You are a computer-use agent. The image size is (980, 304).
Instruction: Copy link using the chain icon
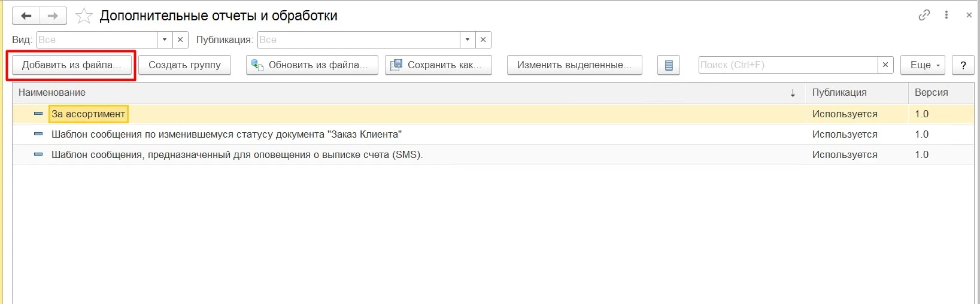tap(924, 15)
